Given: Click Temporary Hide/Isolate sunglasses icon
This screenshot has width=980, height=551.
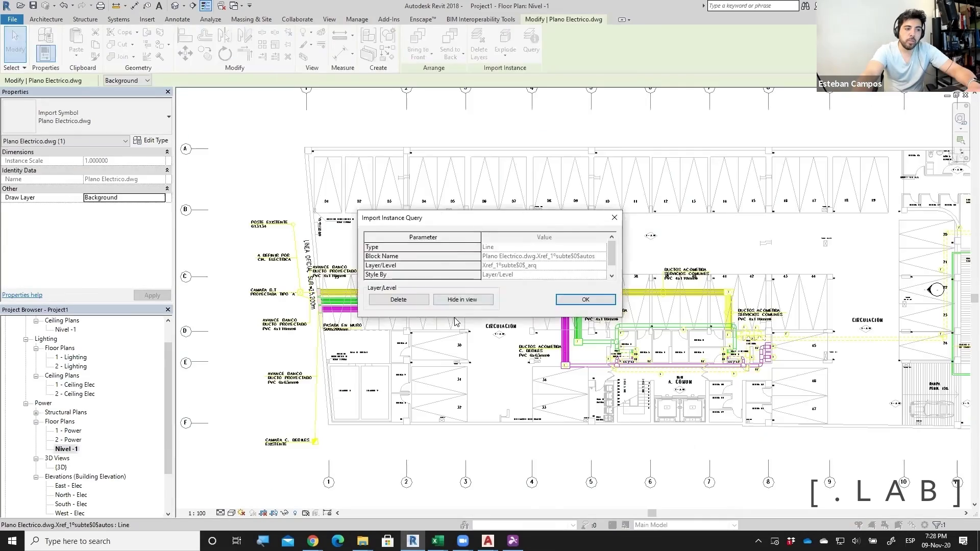Looking at the screenshot, I should tap(284, 513).
